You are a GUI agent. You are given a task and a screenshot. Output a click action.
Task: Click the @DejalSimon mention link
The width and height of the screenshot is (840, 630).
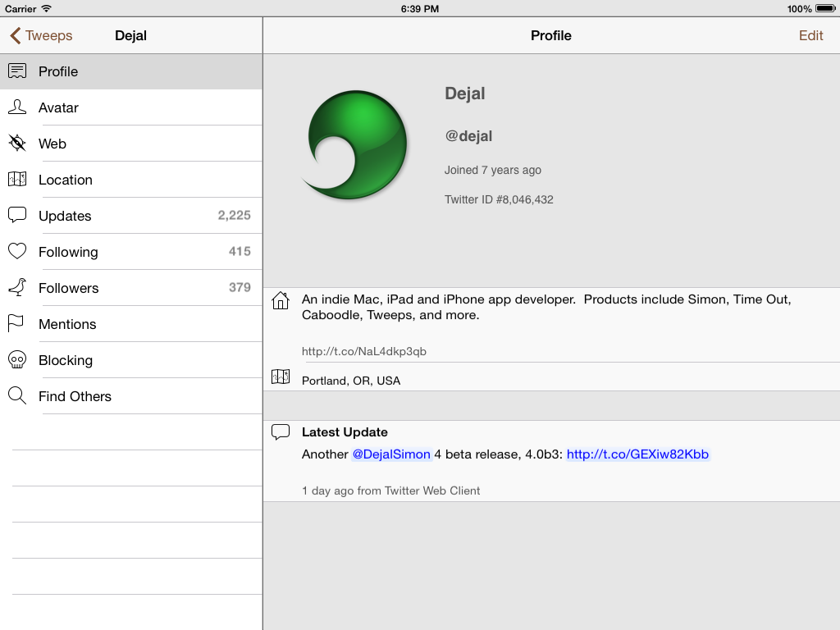click(x=391, y=454)
